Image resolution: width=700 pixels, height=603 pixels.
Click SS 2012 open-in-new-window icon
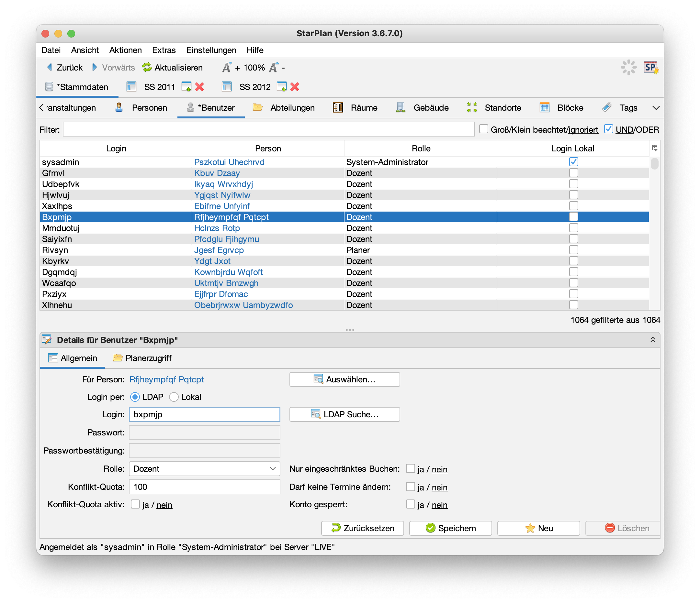point(281,87)
